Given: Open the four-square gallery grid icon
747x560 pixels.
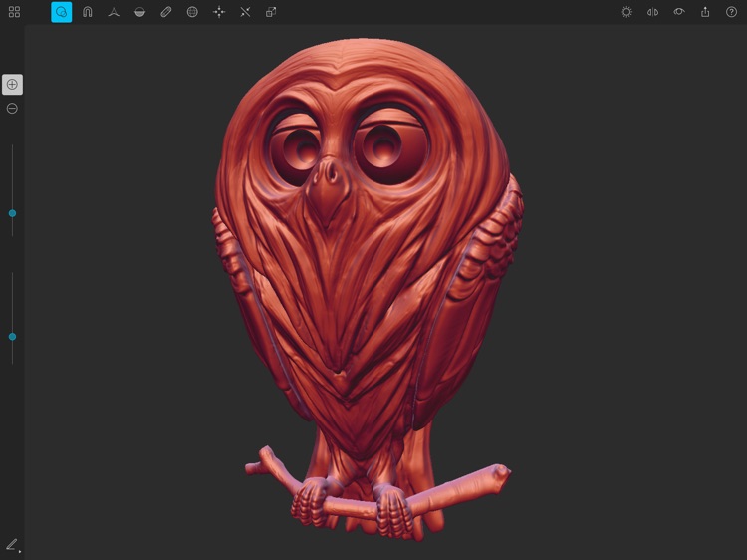Looking at the screenshot, I should [14, 12].
